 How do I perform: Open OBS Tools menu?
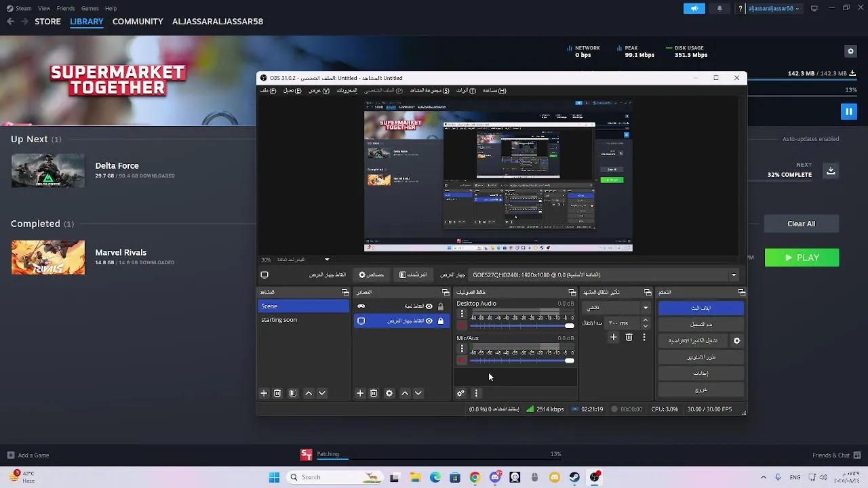pyautogui.click(x=466, y=91)
